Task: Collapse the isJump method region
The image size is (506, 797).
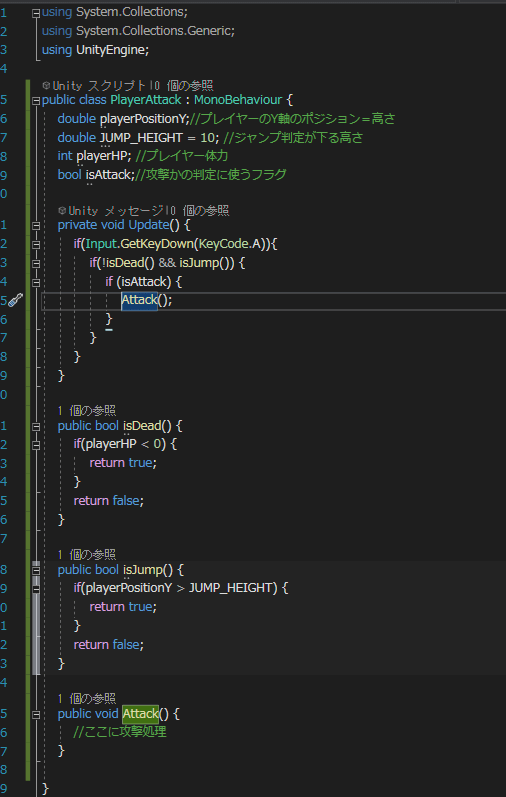Action: coord(36,570)
